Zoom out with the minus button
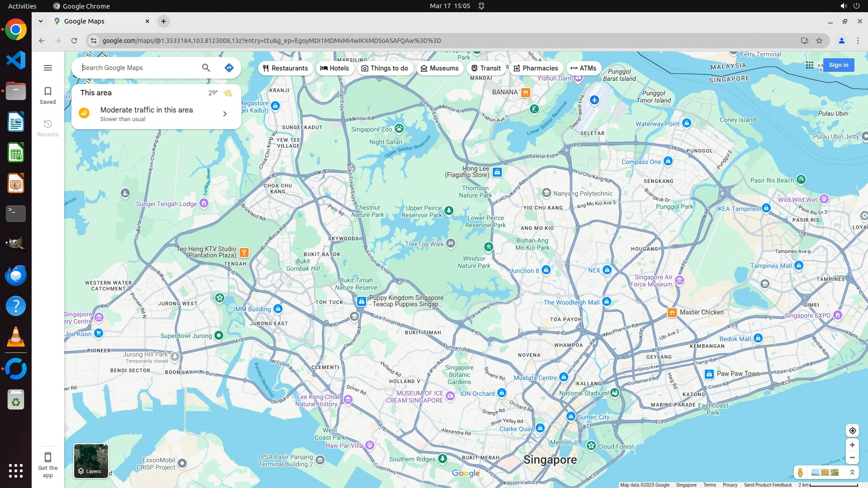 pyautogui.click(x=852, y=458)
